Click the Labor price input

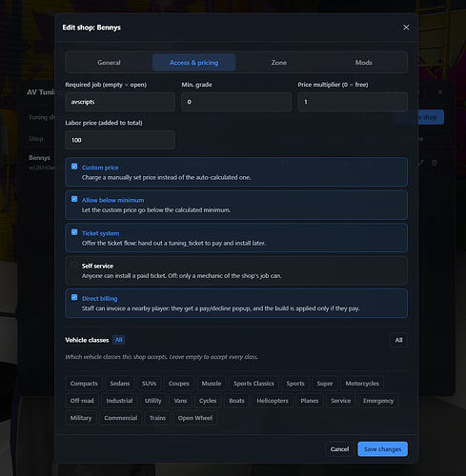tap(120, 140)
